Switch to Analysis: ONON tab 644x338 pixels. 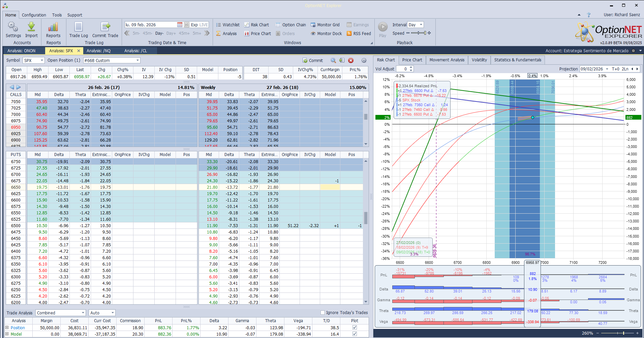point(21,51)
